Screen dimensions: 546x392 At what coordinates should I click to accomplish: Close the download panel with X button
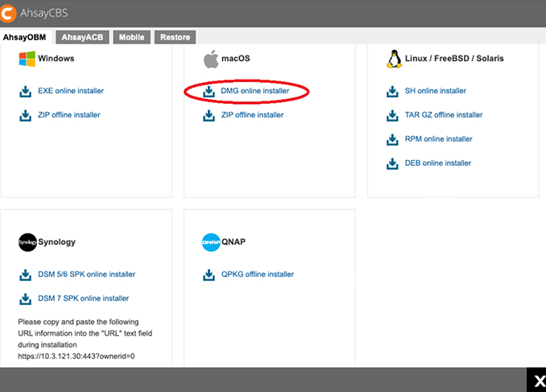point(536,380)
